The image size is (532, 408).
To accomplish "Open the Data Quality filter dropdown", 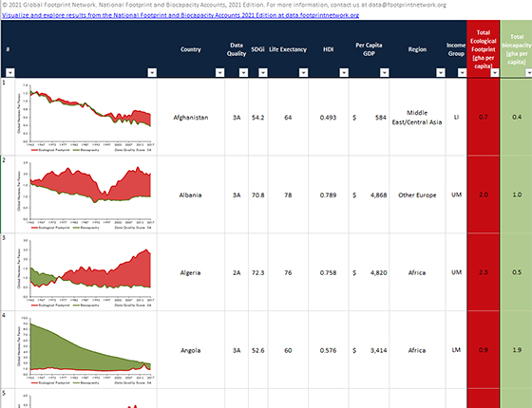I will click(243, 72).
